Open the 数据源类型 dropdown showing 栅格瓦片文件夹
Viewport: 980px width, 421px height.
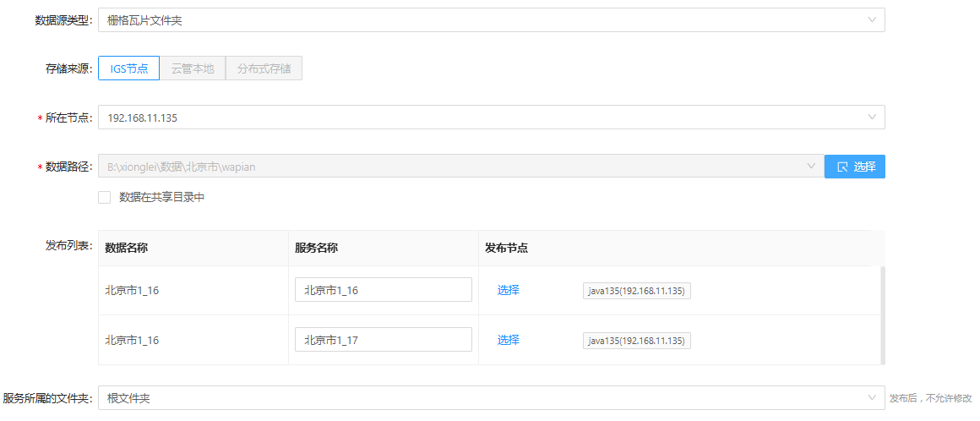pos(491,20)
